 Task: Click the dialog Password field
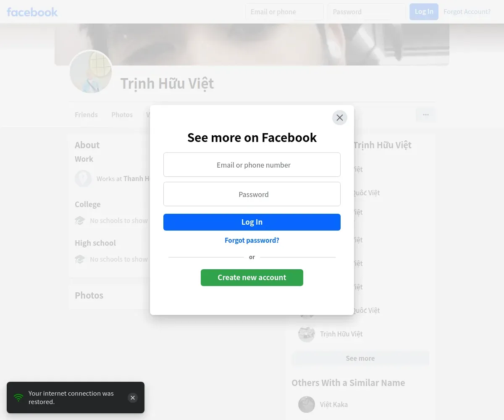point(252,194)
